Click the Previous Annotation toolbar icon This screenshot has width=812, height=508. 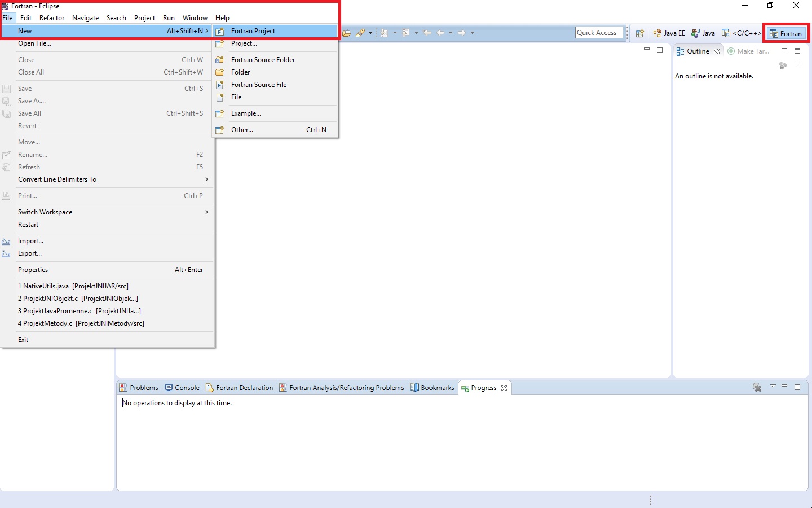coord(406,33)
